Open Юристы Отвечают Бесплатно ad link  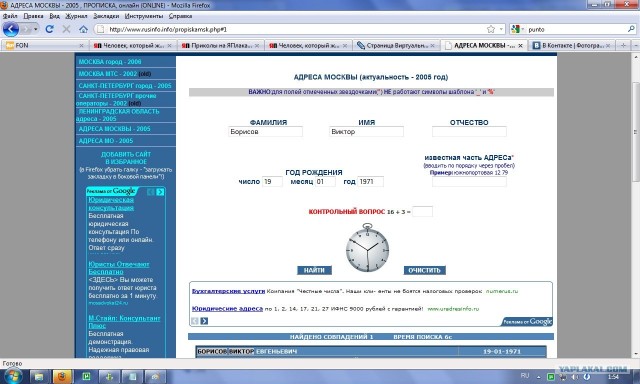click(x=119, y=268)
